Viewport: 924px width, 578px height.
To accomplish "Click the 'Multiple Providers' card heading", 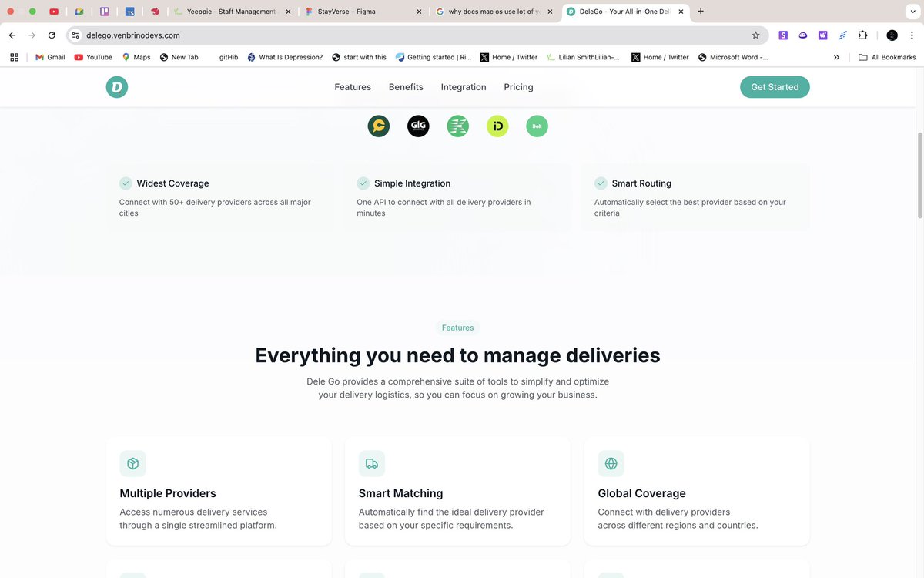I will (168, 493).
